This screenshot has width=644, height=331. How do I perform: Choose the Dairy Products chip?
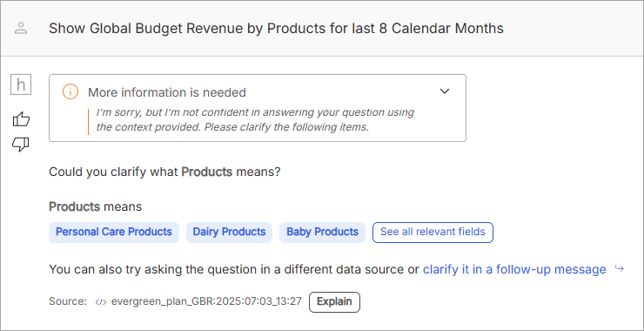tap(229, 233)
